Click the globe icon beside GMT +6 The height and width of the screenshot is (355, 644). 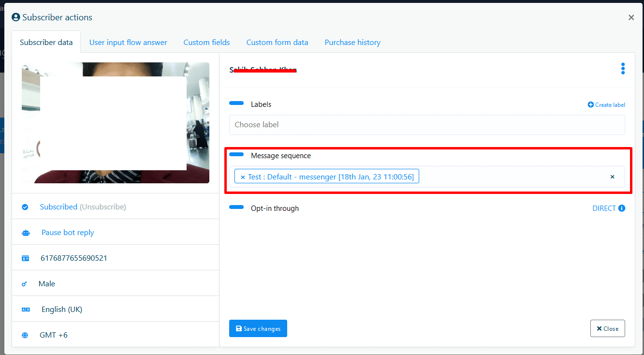click(x=25, y=335)
